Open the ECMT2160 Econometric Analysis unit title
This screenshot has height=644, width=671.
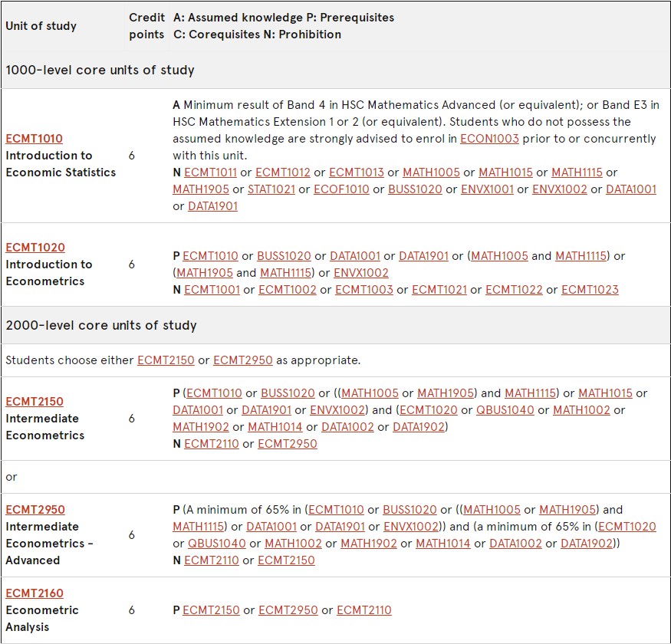point(35,593)
